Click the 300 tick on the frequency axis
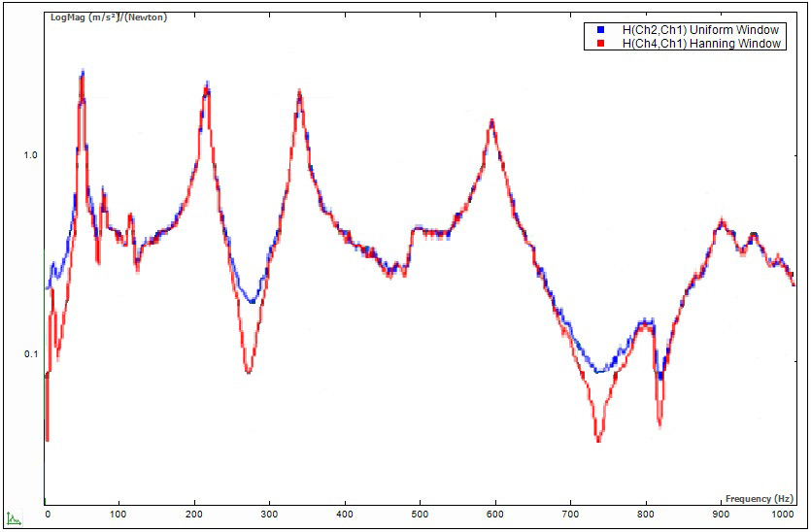Screen dimensions: 811x532 pos(269,513)
